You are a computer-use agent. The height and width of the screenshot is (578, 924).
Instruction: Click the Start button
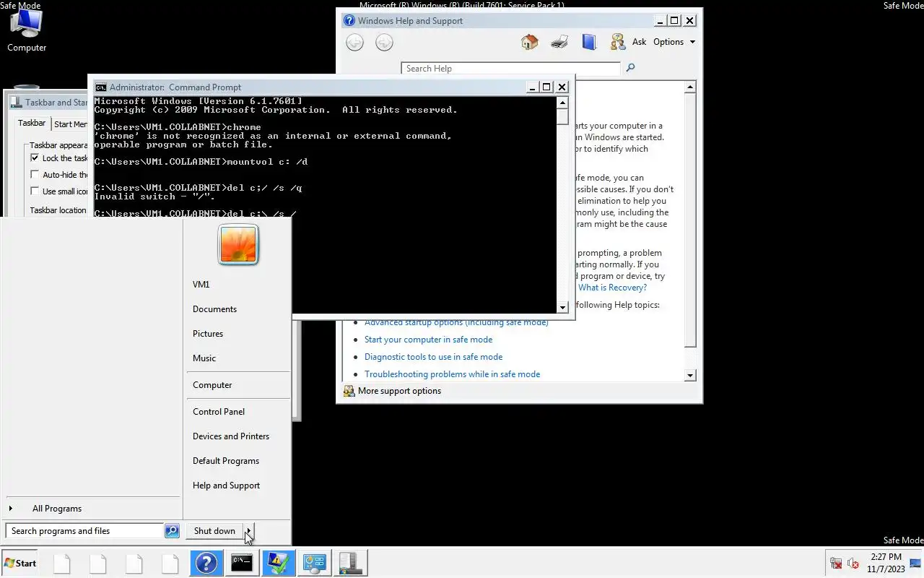tap(20, 563)
